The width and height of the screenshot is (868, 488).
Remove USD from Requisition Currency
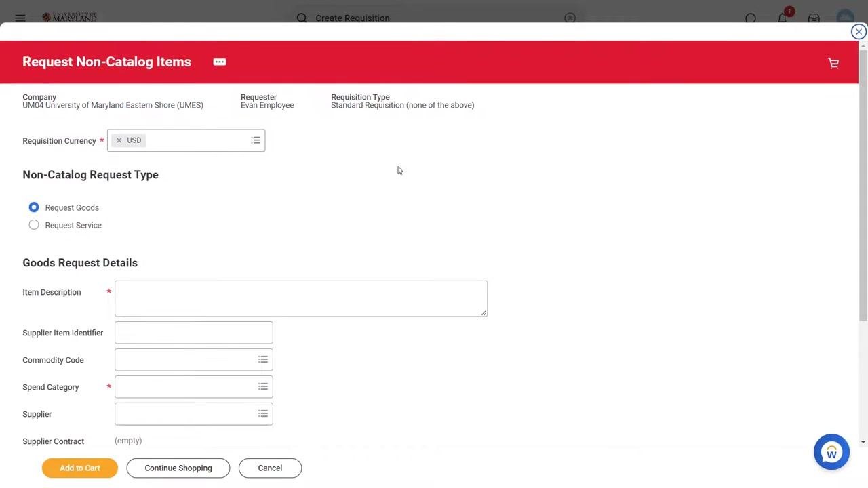[x=119, y=140]
